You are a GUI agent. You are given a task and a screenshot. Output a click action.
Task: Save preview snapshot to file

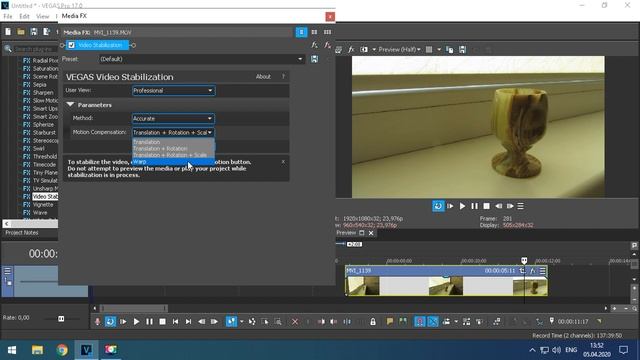[x=462, y=49]
